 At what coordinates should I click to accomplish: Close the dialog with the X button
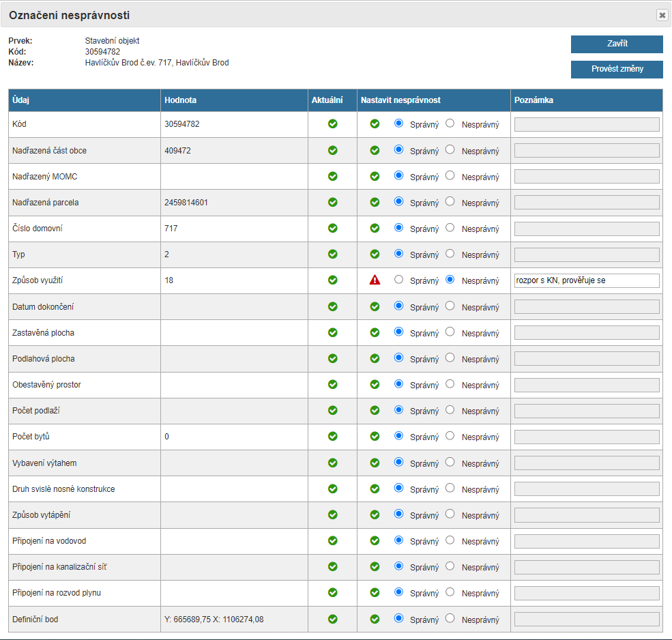coord(662,15)
